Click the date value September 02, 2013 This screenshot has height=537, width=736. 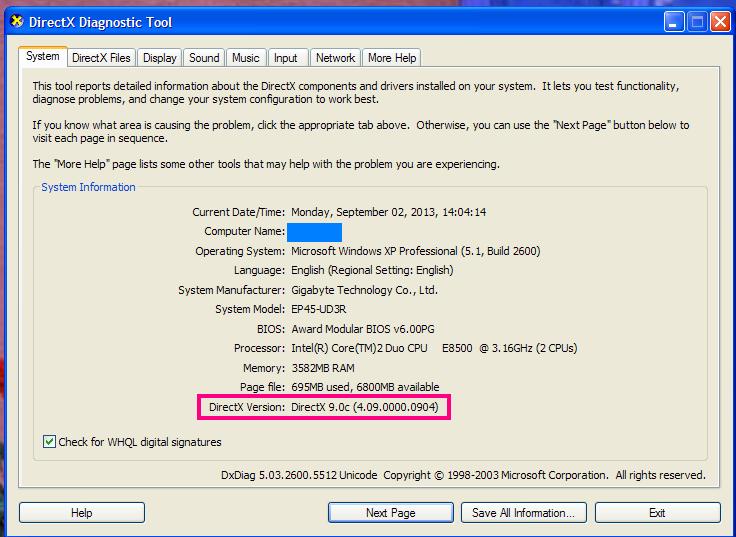click(x=388, y=212)
